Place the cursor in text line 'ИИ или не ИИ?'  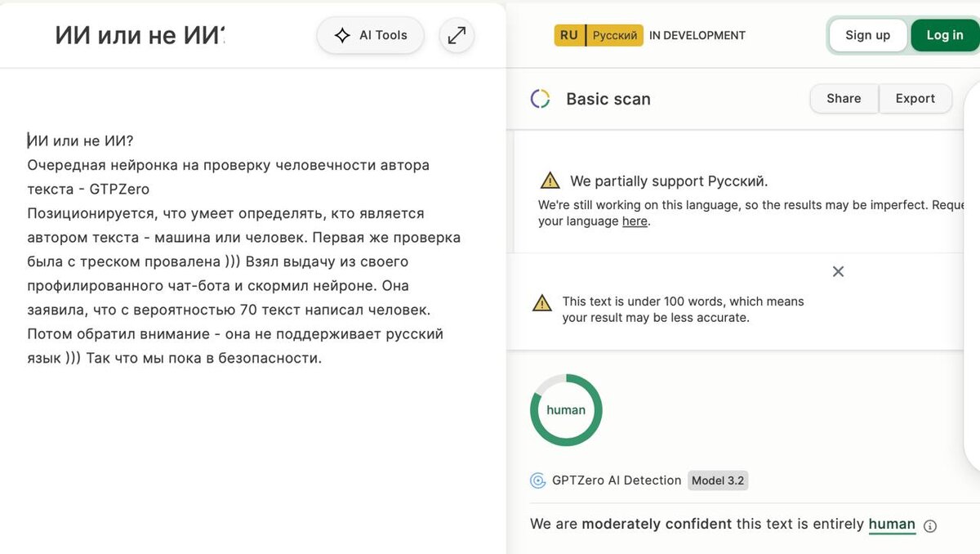pos(80,141)
